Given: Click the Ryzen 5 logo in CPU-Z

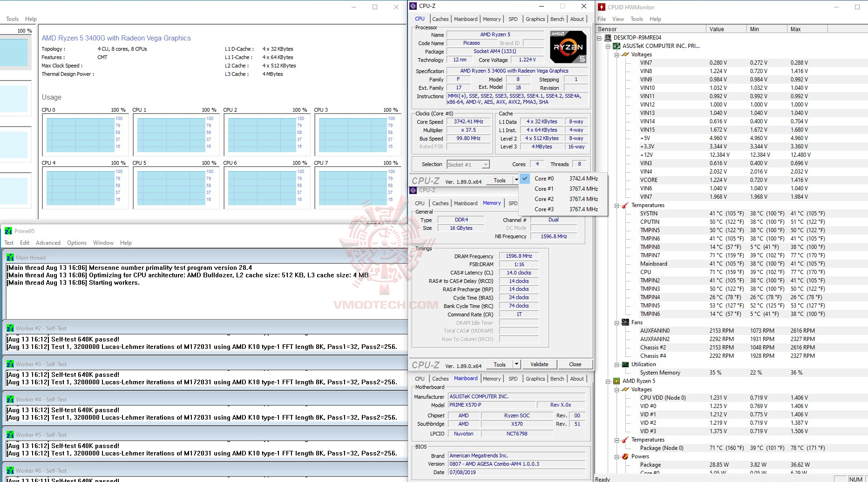Looking at the screenshot, I should point(568,47).
